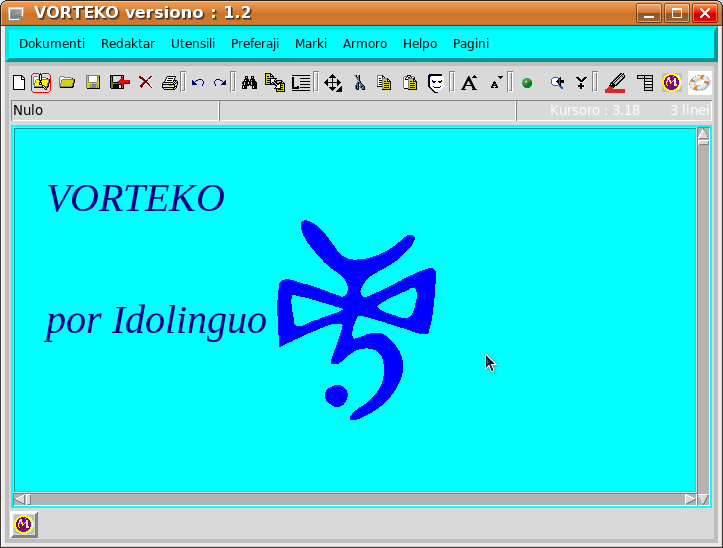Click the black downward arrow merge icon
Screen dimensions: 723x548
click(581, 83)
